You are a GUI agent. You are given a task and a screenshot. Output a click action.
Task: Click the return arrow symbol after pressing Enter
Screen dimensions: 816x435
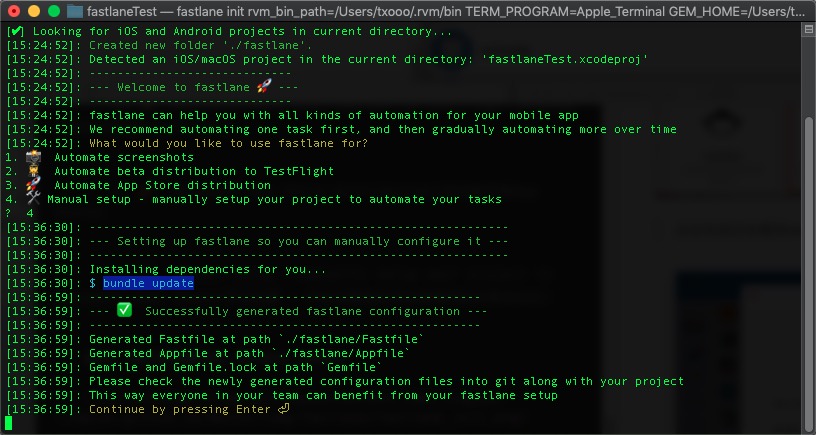point(283,409)
